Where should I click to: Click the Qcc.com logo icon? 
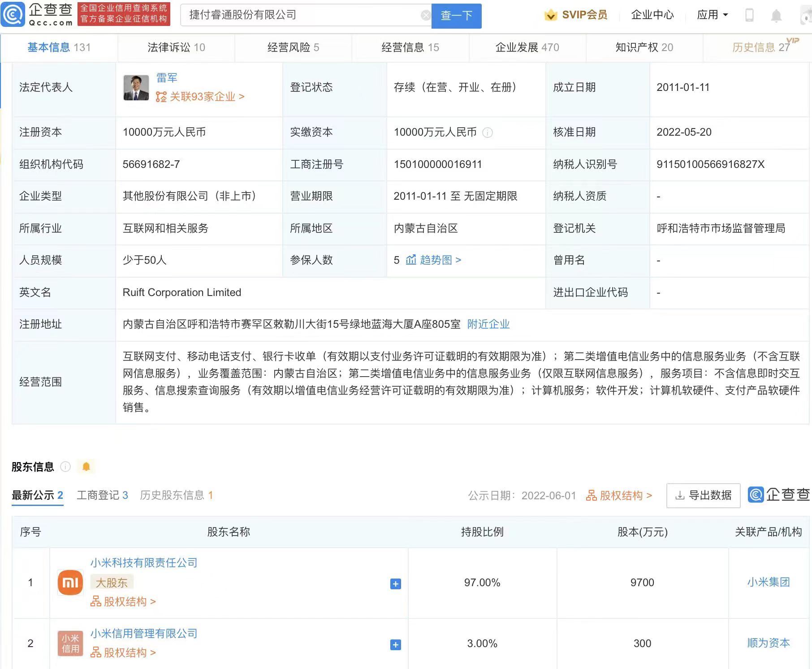click(x=13, y=15)
